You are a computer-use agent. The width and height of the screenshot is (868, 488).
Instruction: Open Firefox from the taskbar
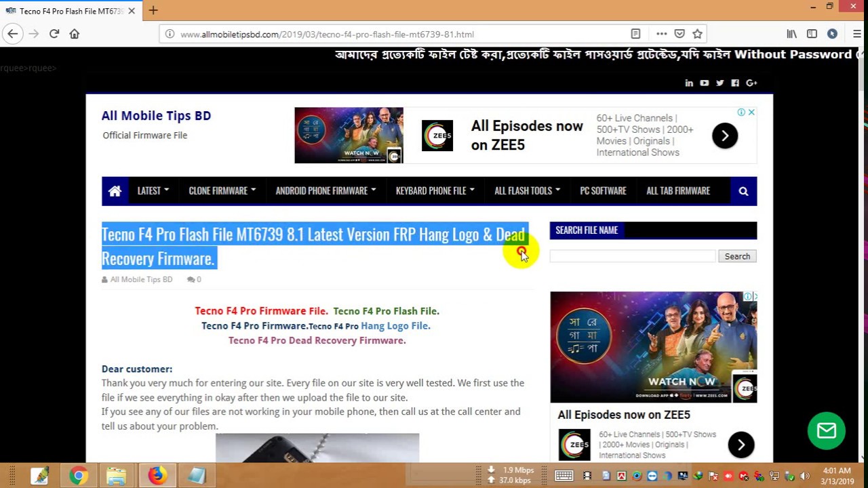(x=157, y=476)
